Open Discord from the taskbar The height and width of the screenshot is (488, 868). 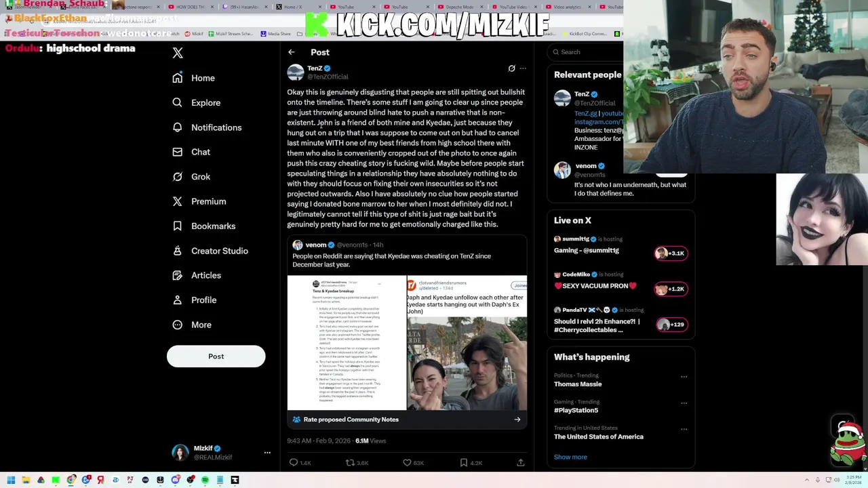point(175,480)
